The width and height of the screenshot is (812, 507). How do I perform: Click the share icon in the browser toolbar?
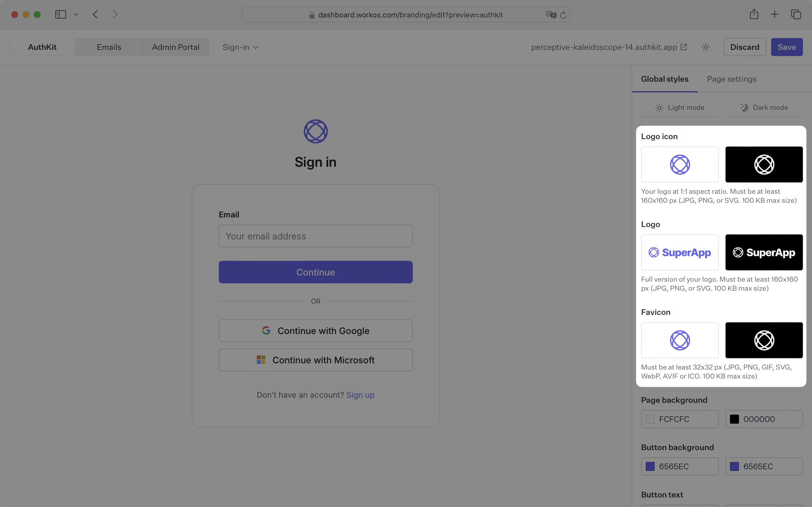point(754,14)
